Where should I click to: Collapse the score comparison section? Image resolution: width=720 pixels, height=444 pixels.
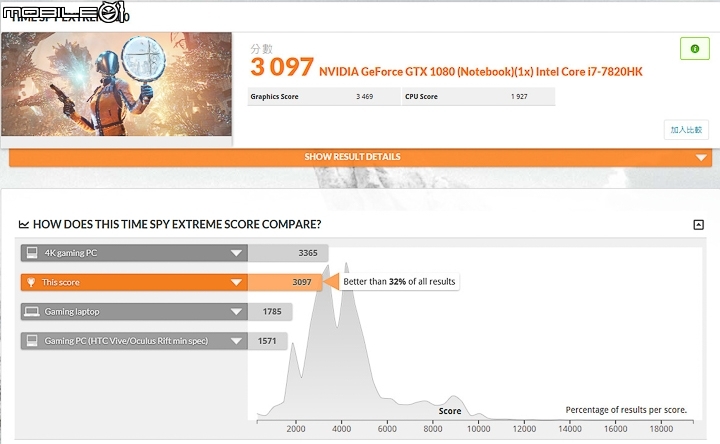[698, 225]
